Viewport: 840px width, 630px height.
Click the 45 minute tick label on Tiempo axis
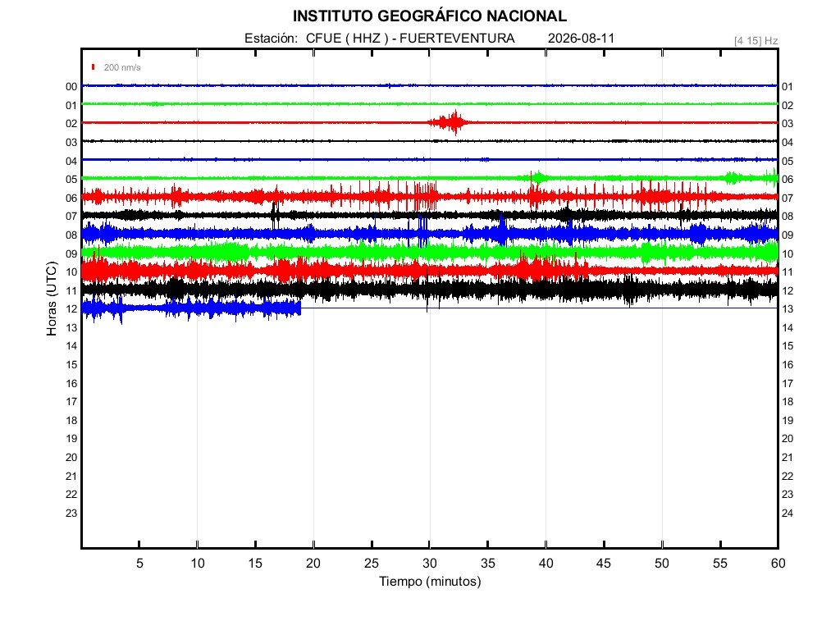(604, 563)
